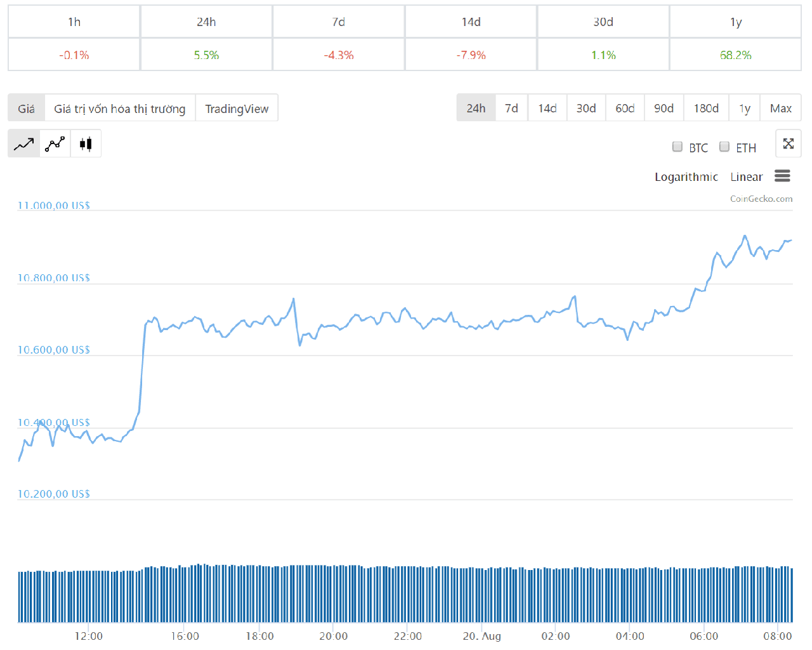812x650 pixels.
Task: Select the Max range button
Action: tap(781, 108)
